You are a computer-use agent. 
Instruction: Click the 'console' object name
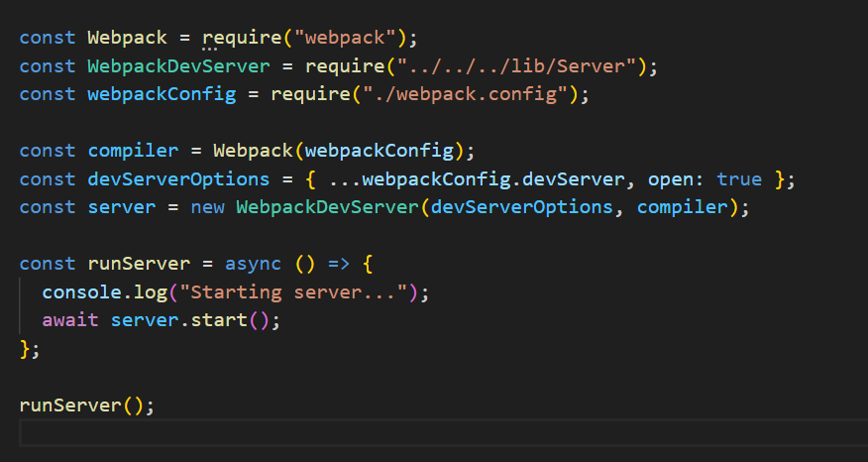[x=82, y=291]
